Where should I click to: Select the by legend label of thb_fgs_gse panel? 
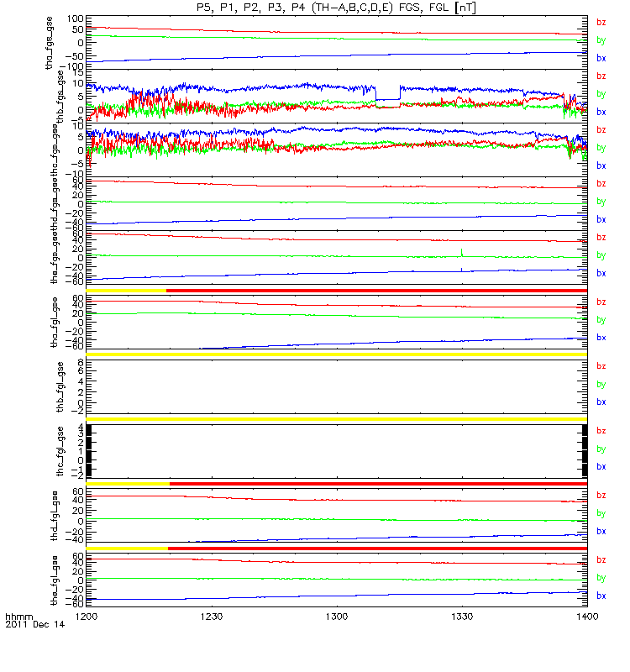601,94
